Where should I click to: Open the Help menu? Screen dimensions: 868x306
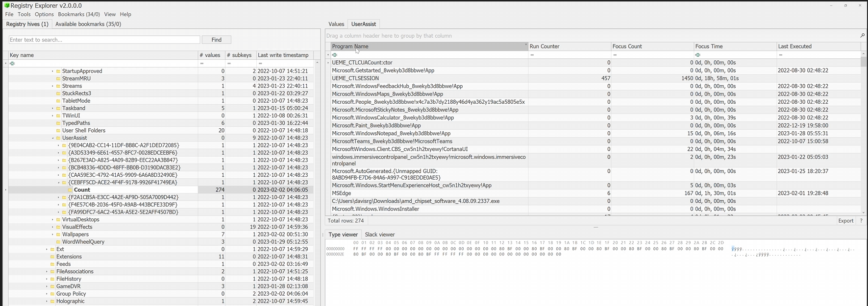click(x=125, y=14)
